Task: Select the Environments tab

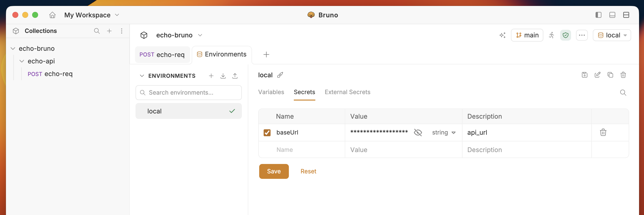Action: 222,54
